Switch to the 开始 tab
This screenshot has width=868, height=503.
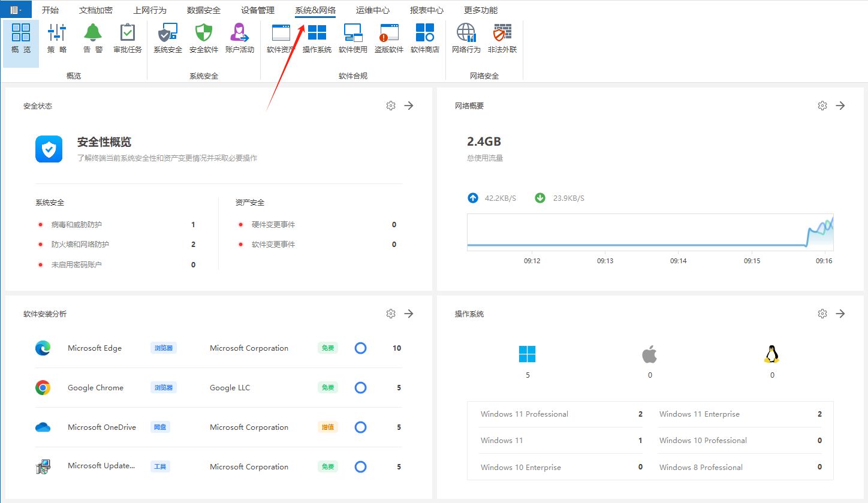pyautogui.click(x=50, y=10)
